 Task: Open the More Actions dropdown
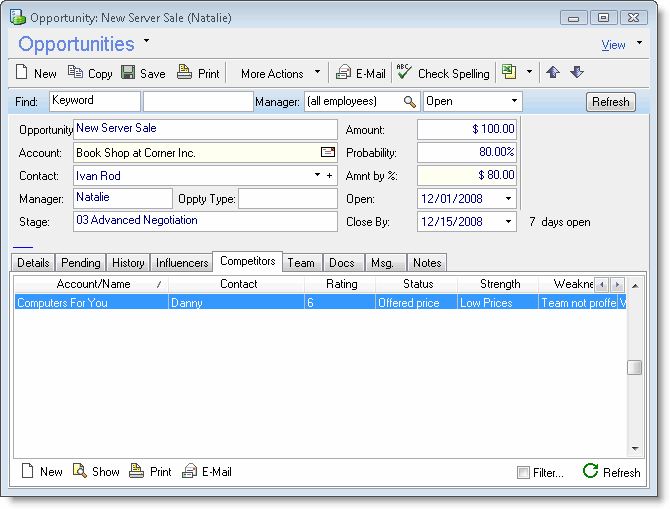(318, 73)
